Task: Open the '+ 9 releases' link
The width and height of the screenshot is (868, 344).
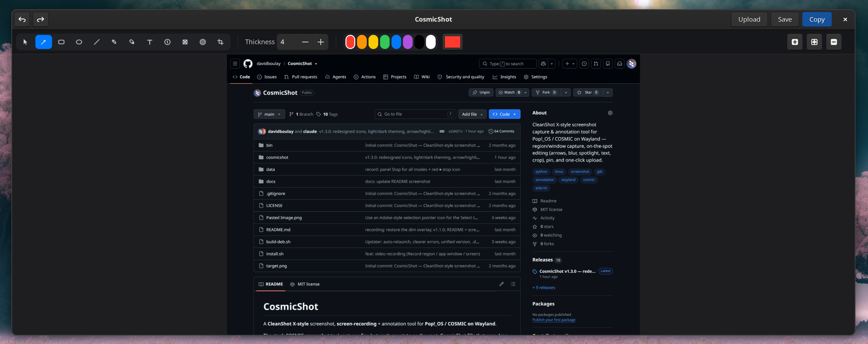Action: pyautogui.click(x=544, y=288)
